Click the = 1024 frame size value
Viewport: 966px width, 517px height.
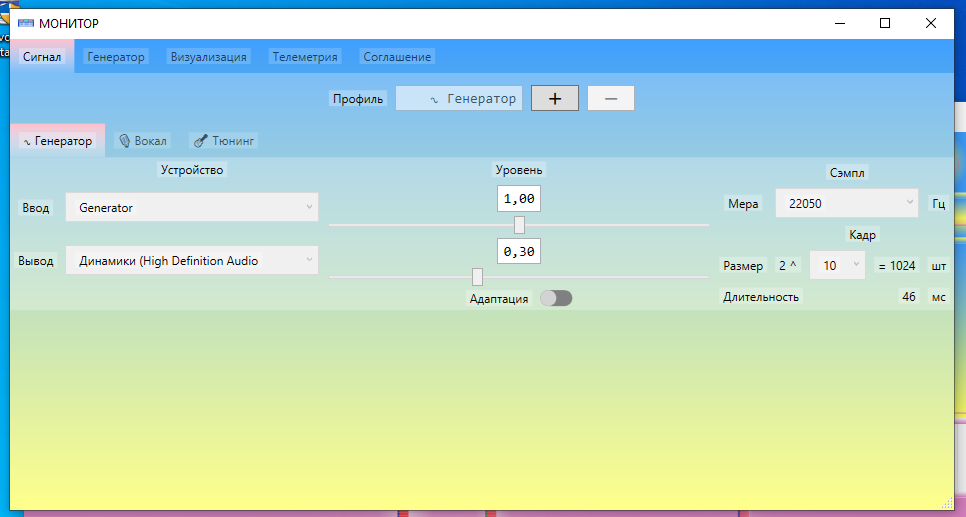point(896,266)
